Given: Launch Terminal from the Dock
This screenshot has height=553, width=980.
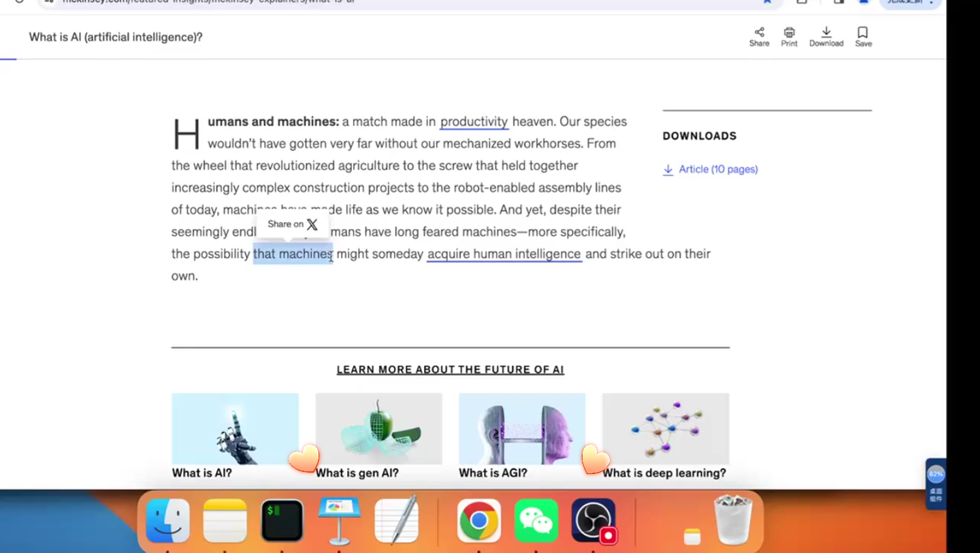Looking at the screenshot, I should point(282,520).
